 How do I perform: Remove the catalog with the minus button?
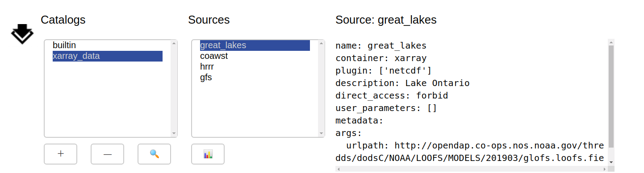point(107,154)
